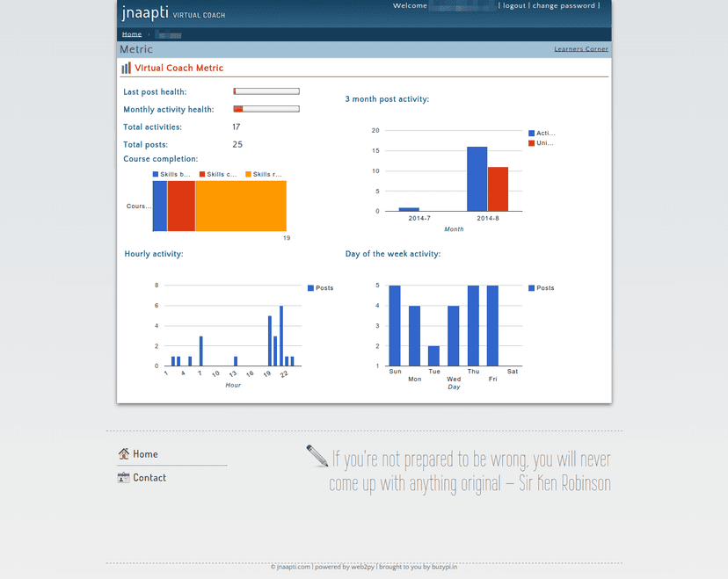The height and width of the screenshot is (579, 728).
Task: Go to Home in the footer menu
Action: tap(145, 453)
